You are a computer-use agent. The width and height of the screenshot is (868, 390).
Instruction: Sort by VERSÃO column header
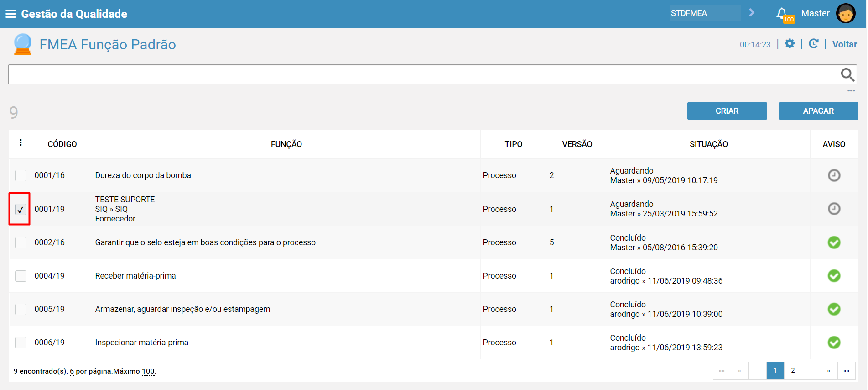pyautogui.click(x=577, y=144)
